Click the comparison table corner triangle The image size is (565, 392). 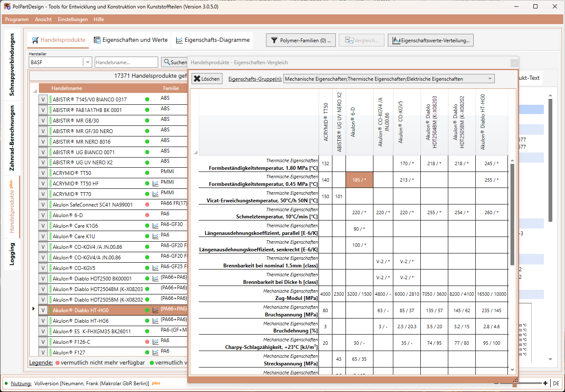(x=195, y=152)
